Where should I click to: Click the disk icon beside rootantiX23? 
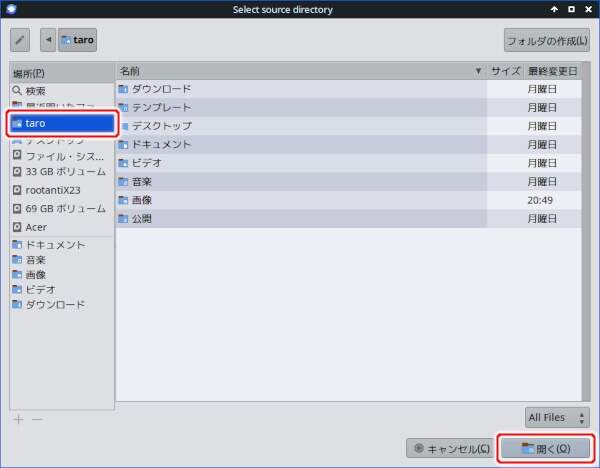click(x=17, y=190)
